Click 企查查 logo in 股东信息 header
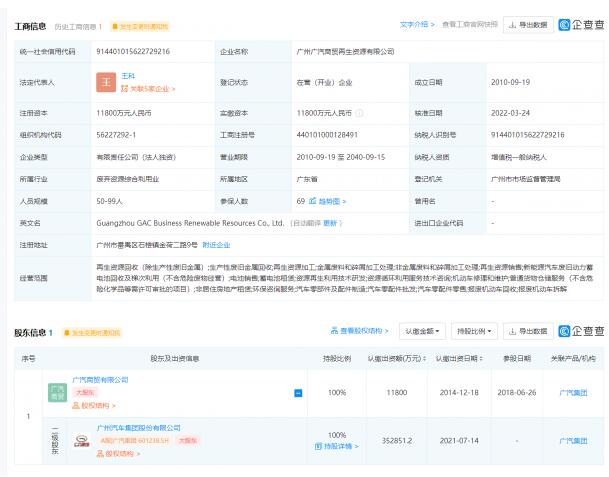609x477 pixels. coord(581,331)
